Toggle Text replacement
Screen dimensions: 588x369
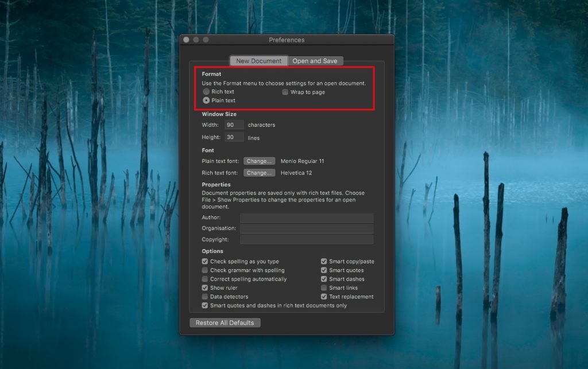click(x=324, y=297)
